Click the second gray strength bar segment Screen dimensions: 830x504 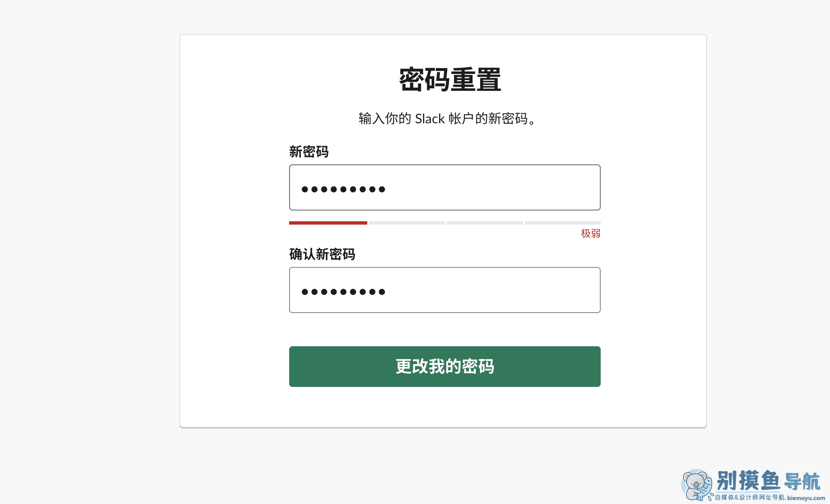coord(407,223)
